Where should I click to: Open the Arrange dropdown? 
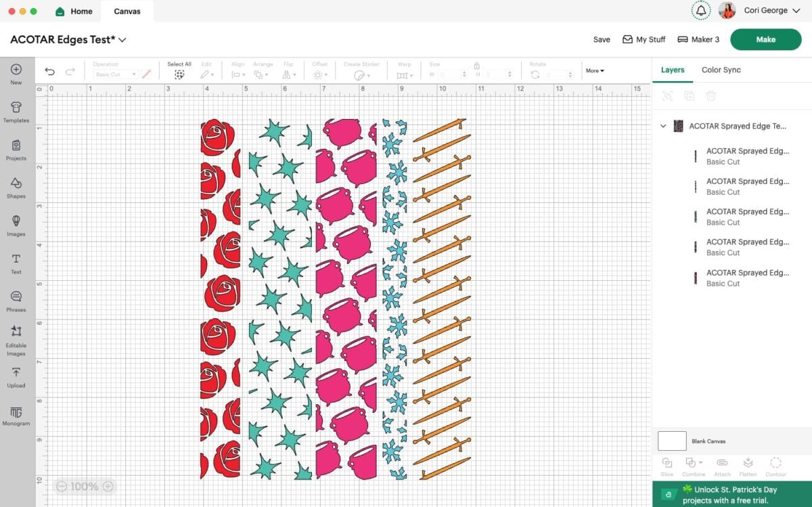pyautogui.click(x=263, y=74)
